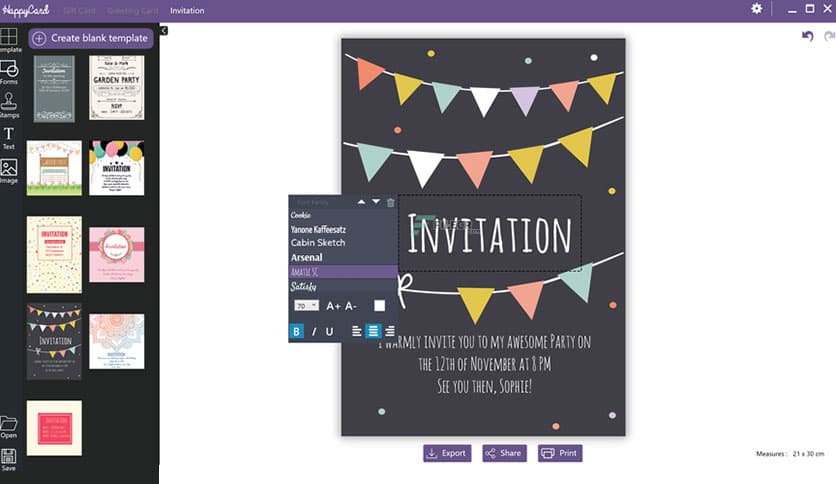Screen dimensions: 836x484
Task: Switch to the Greeting Card tab
Action: [x=132, y=11]
